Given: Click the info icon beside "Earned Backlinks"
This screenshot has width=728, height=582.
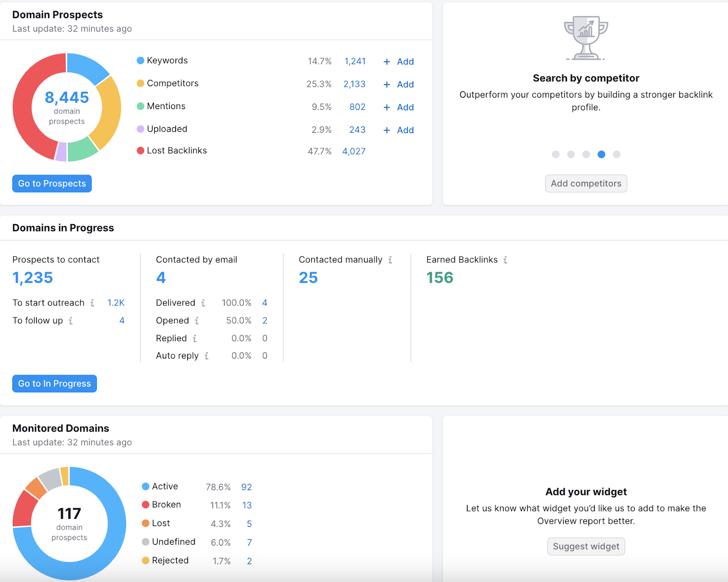Looking at the screenshot, I should pos(505,260).
